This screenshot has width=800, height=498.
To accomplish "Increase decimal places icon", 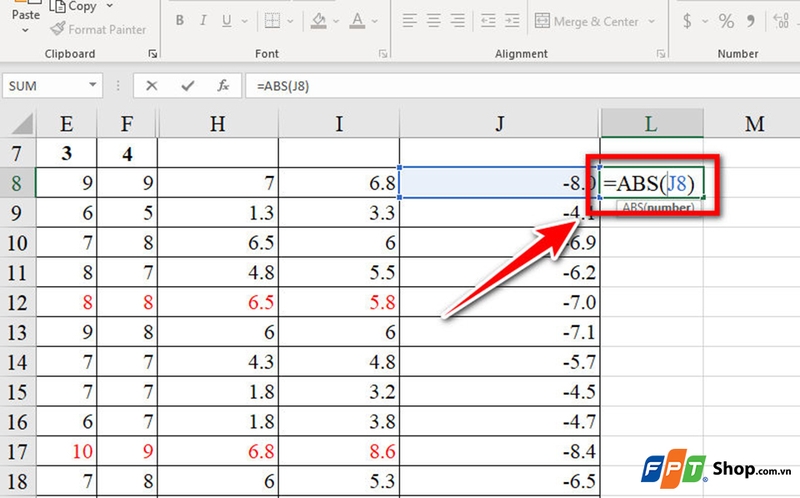I will tap(781, 21).
